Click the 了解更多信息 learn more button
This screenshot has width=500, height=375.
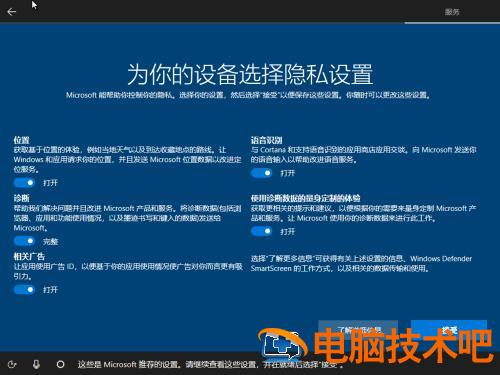pos(358,330)
